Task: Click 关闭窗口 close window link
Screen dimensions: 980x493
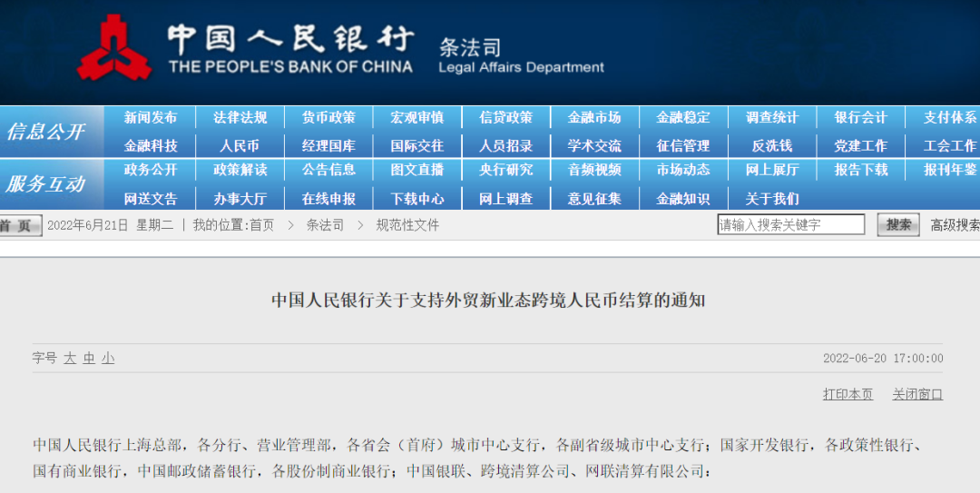Action: (917, 394)
